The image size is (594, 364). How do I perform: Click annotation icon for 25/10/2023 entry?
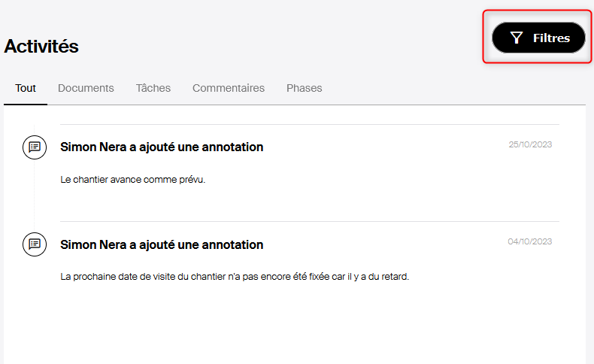coord(35,147)
